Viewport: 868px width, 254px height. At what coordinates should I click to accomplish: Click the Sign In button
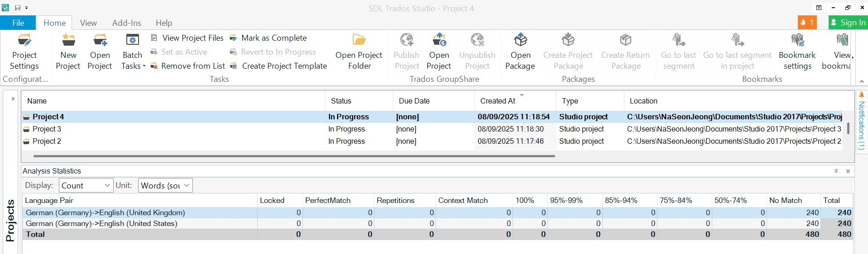(848, 22)
